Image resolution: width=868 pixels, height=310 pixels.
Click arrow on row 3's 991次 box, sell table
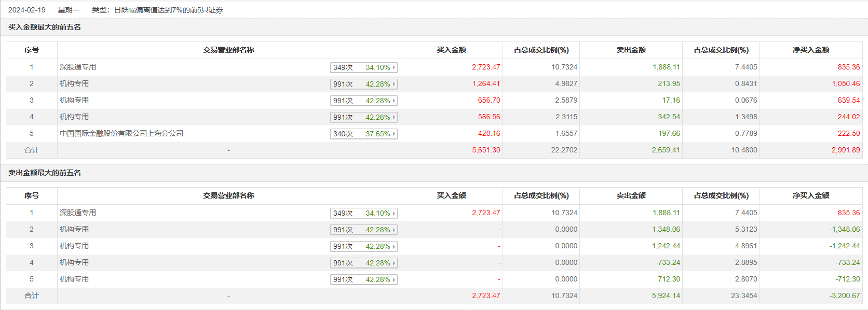point(394,246)
